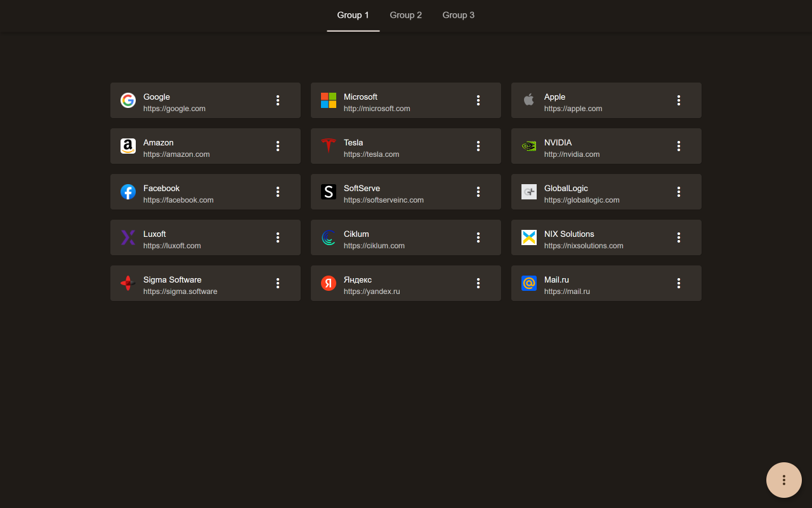The width and height of the screenshot is (812, 508).
Task: Open the https://luxoft.com link
Action: [x=172, y=246]
